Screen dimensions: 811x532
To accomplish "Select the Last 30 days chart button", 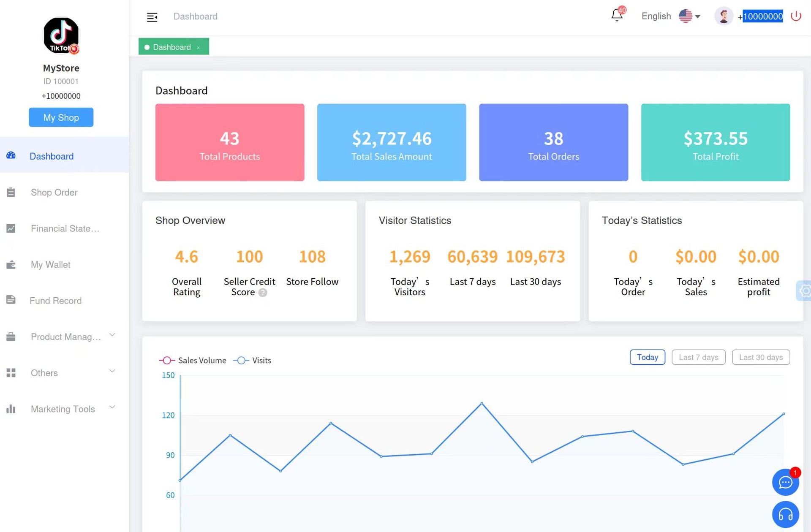I will point(760,357).
